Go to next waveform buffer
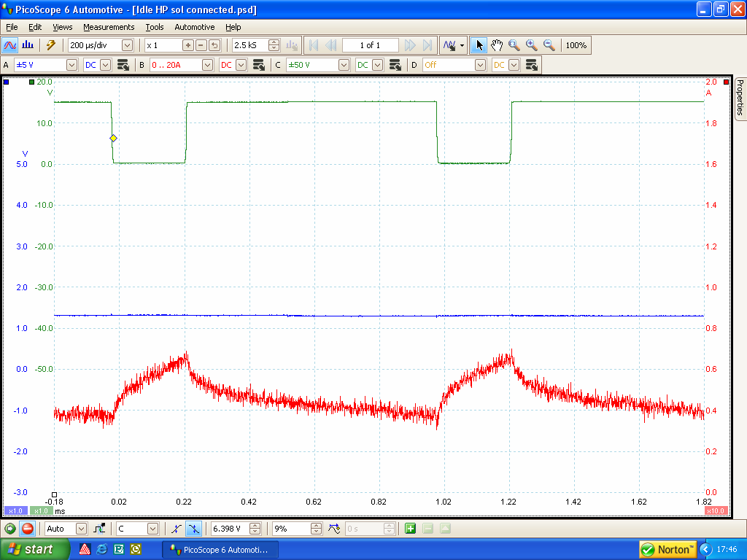 410,45
